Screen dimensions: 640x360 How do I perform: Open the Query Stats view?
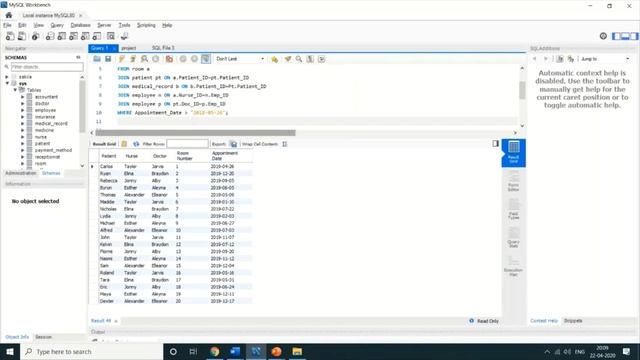(x=513, y=237)
